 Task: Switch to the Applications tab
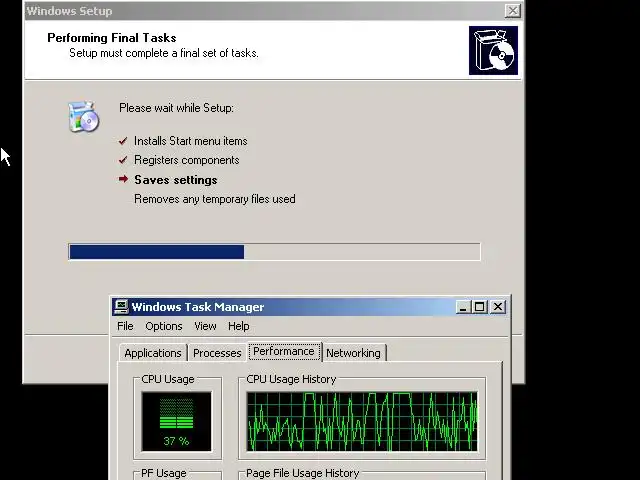point(153,353)
